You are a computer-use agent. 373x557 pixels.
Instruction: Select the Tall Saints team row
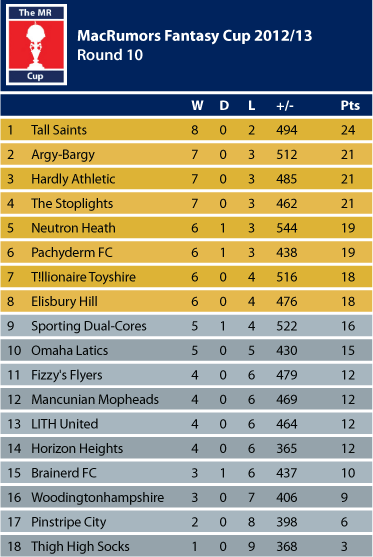pos(186,130)
